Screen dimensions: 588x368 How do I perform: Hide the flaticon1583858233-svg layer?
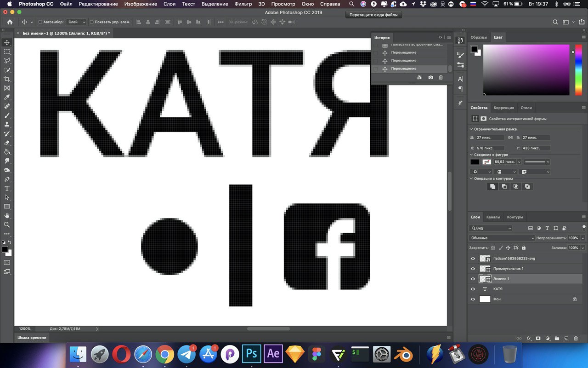pyautogui.click(x=473, y=259)
